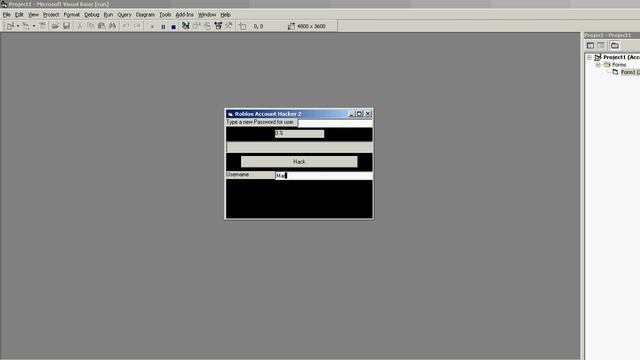
Task: Collapse the Project1 tree node
Action: (x=589, y=58)
